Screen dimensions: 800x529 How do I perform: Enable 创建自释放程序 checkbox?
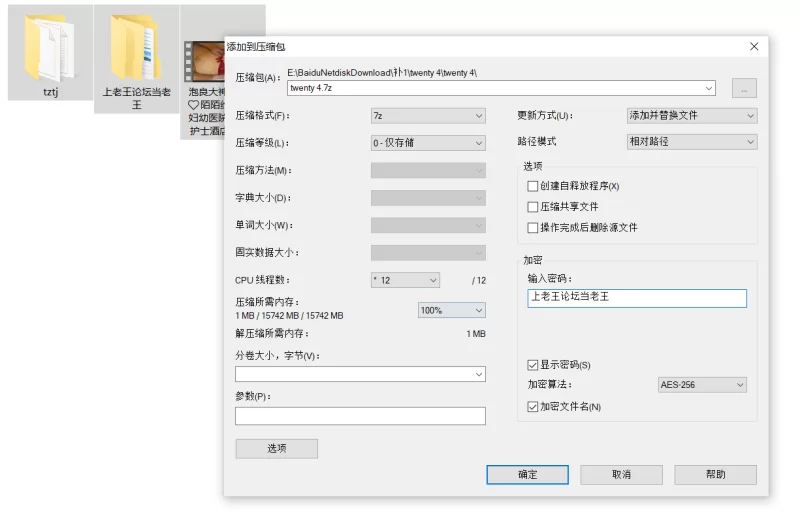[533, 186]
